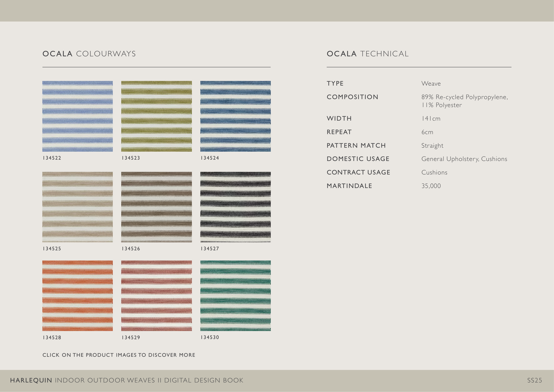Click the Ocala Technical heading

pos(367,54)
